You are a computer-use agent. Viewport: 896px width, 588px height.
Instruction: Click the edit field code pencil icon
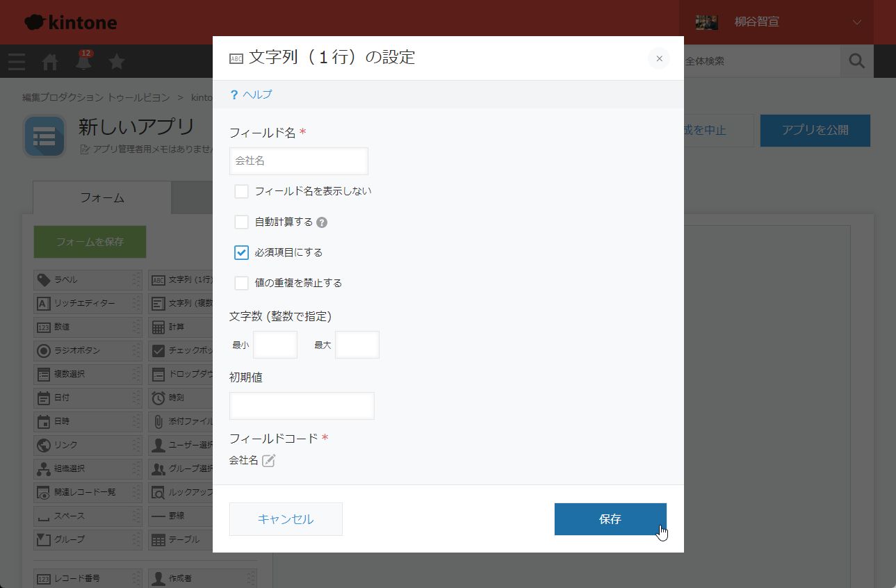coord(268,460)
